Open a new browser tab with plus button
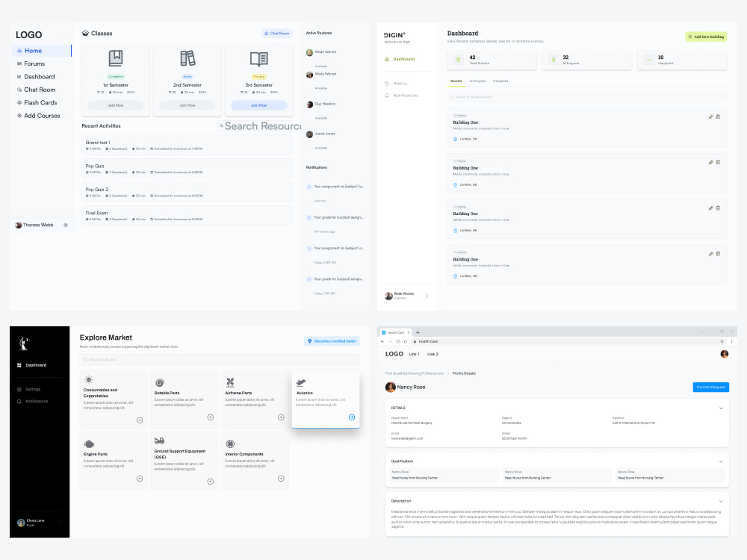 (418, 332)
